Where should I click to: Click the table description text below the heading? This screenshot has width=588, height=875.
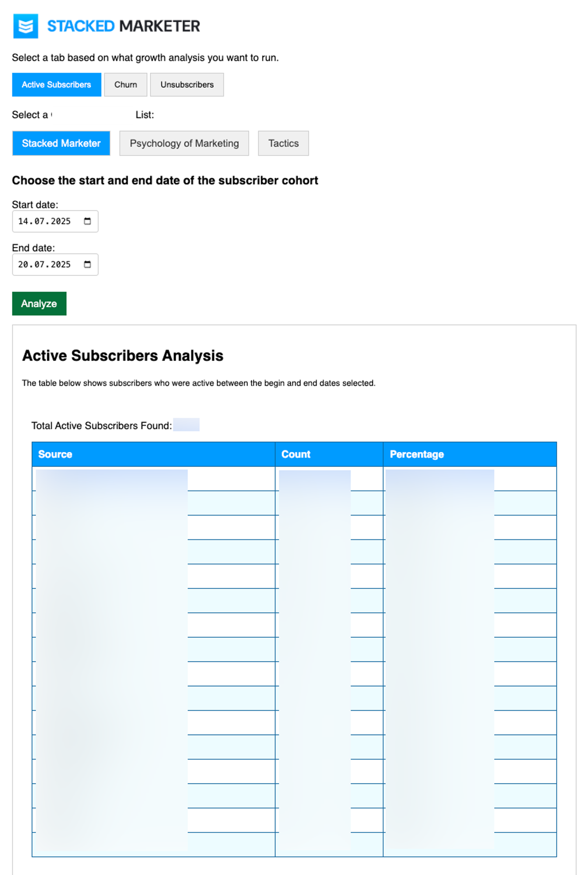coord(198,383)
